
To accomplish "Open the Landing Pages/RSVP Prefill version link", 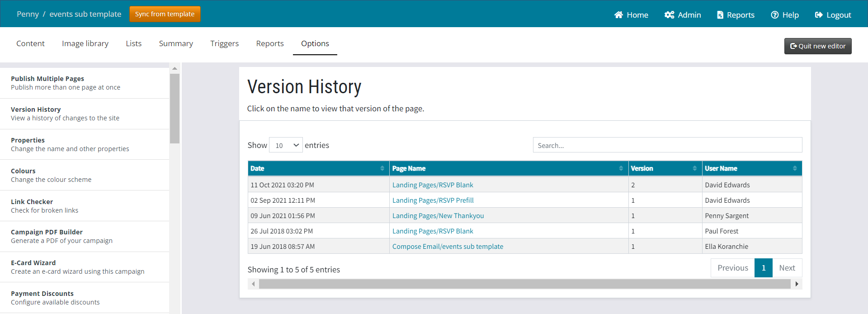I will tap(433, 200).
